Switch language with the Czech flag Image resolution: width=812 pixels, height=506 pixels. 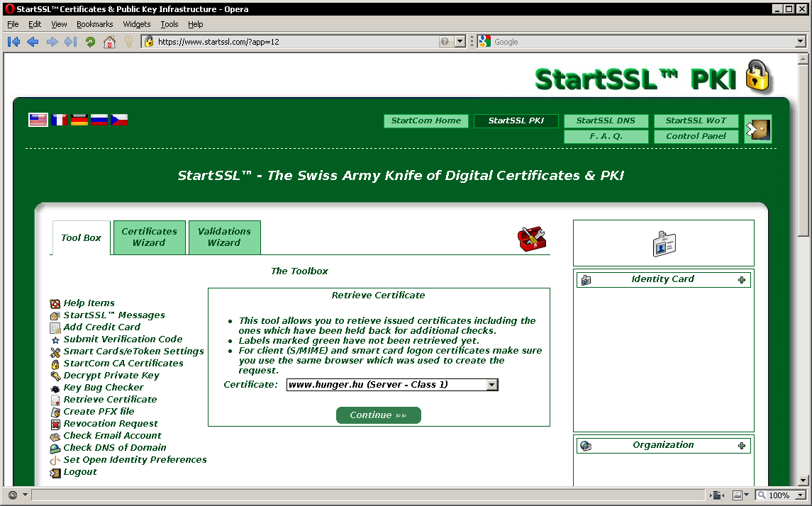(x=119, y=120)
